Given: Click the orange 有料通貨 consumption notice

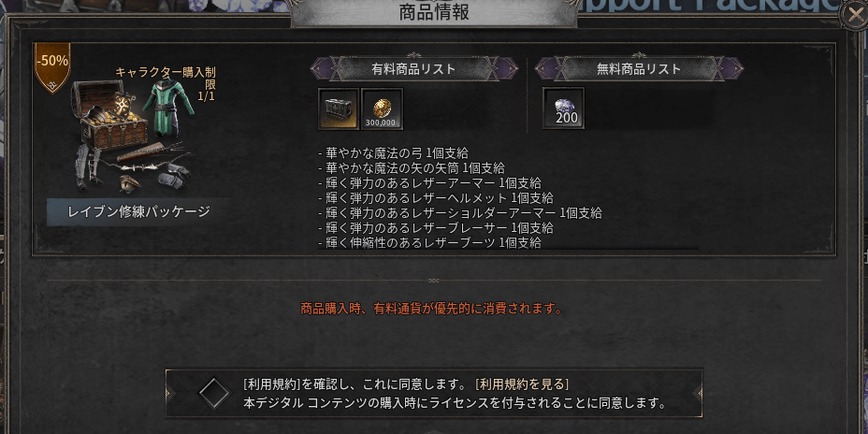Looking at the screenshot, I should (x=431, y=309).
